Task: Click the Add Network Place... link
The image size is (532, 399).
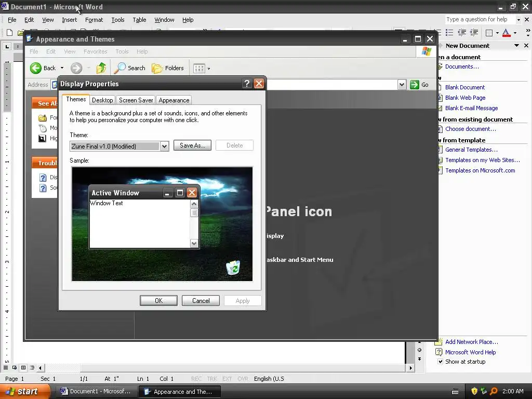Action: [x=471, y=342]
